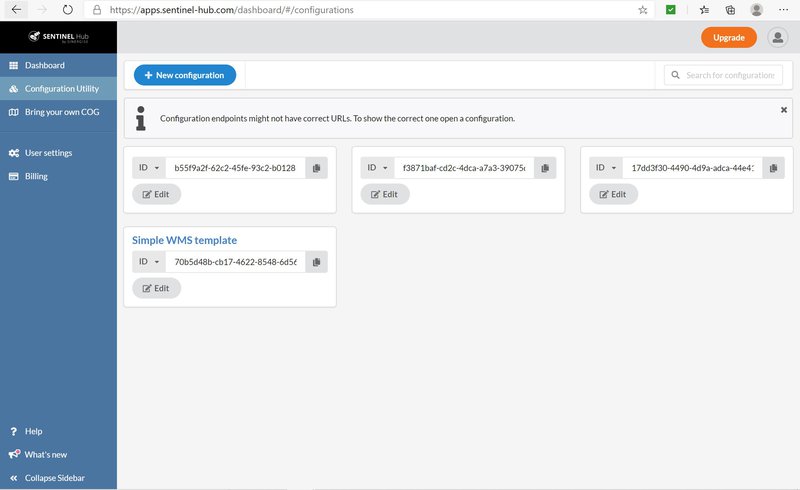Open the Help item

click(58, 431)
